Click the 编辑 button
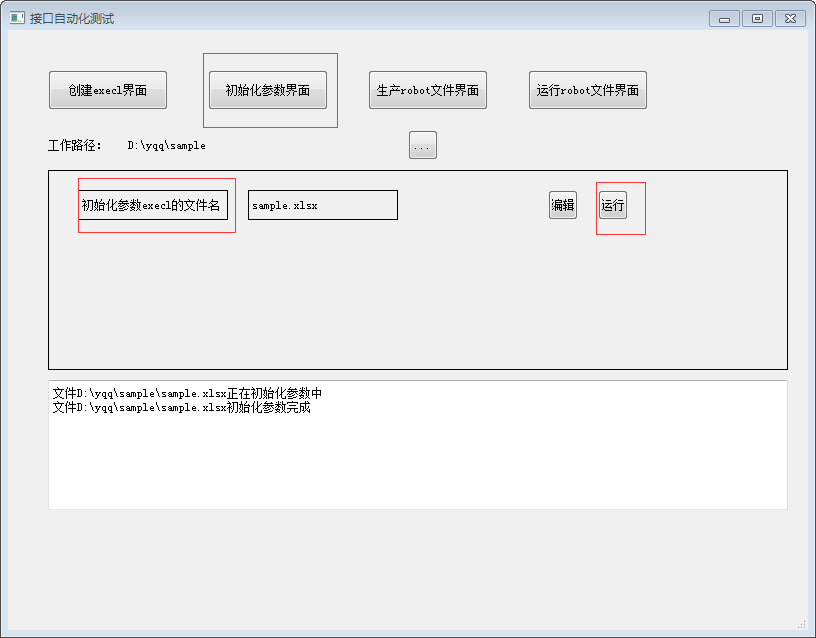This screenshot has width=816, height=638. (x=563, y=205)
